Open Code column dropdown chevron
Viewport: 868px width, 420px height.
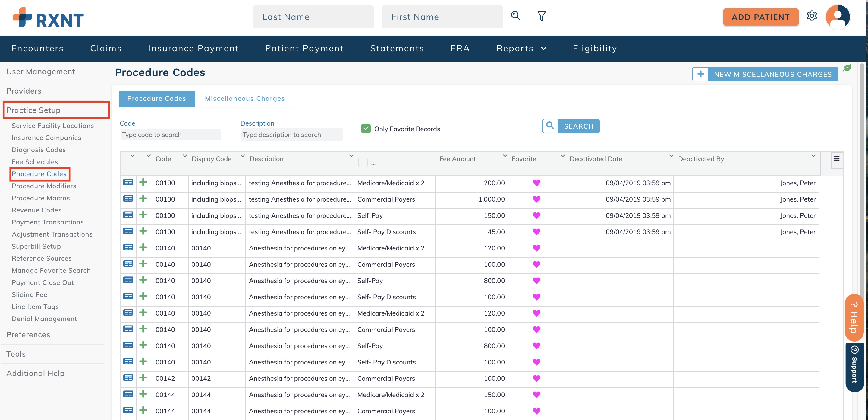coord(184,156)
